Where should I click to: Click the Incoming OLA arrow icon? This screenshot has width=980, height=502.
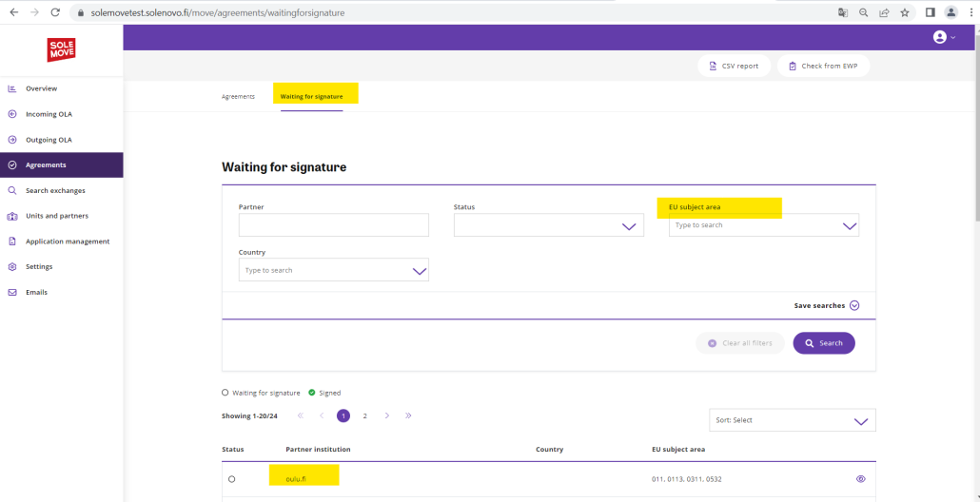[11, 114]
